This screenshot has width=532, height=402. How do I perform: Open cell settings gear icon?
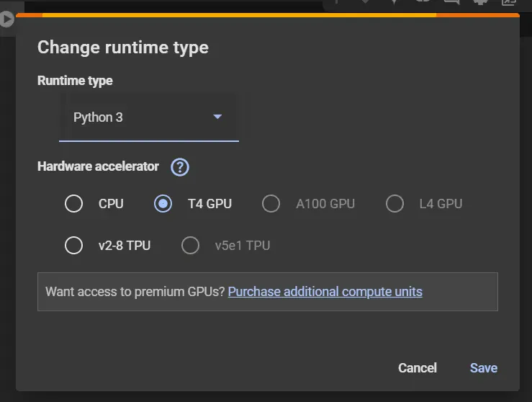(x=480, y=2)
